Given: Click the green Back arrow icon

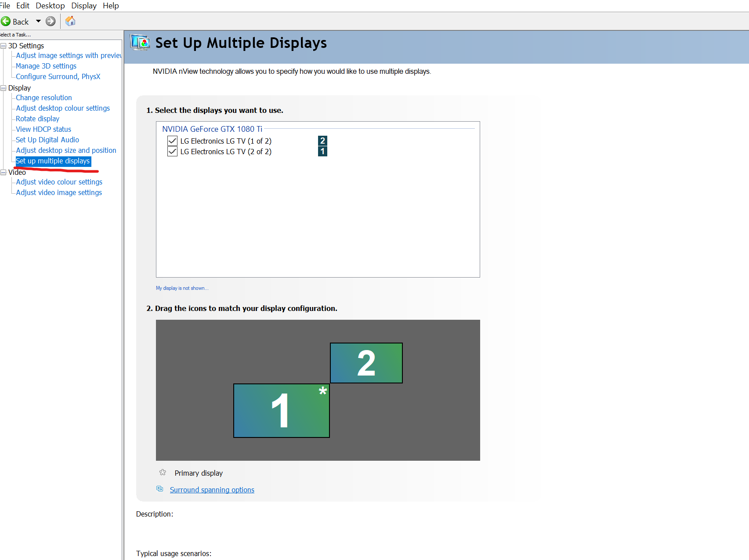Looking at the screenshot, I should coord(6,21).
